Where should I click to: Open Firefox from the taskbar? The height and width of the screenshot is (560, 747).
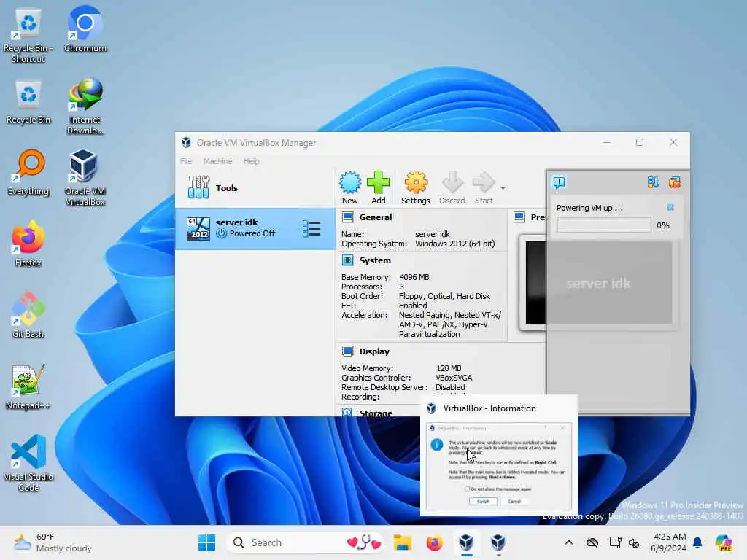click(434, 542)
